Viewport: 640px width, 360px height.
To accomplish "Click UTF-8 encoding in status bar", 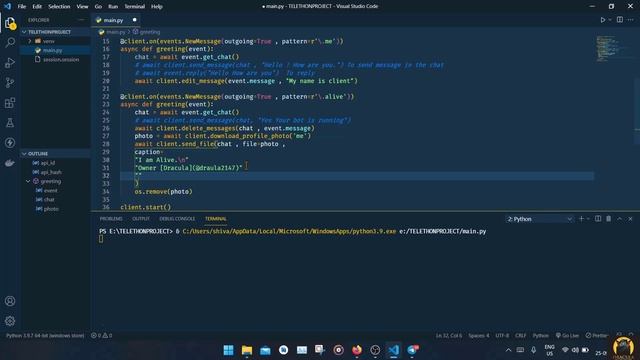I will 502,336.
